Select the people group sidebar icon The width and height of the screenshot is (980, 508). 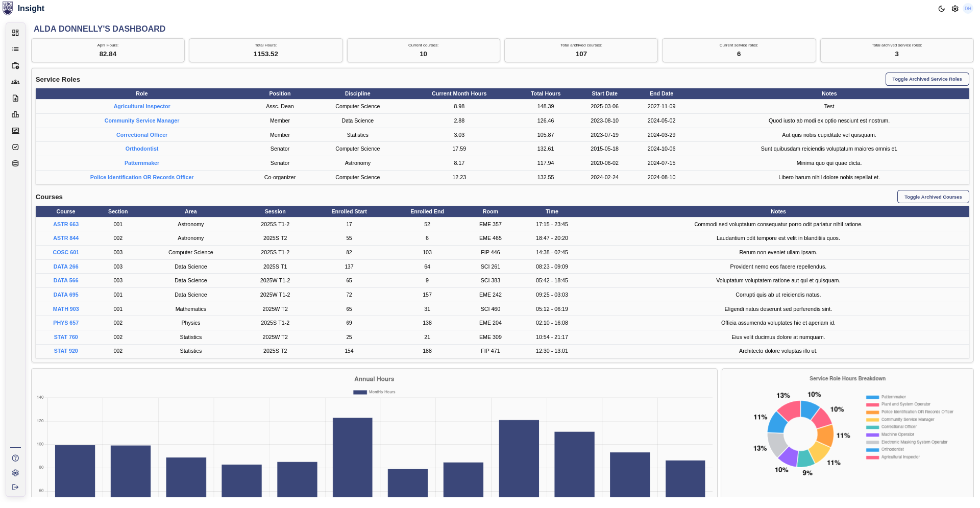point(15,82)
